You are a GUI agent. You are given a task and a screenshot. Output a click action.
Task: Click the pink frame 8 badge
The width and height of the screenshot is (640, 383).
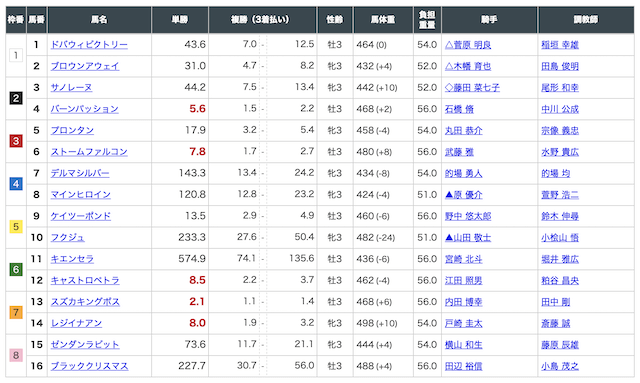[16, 355]
